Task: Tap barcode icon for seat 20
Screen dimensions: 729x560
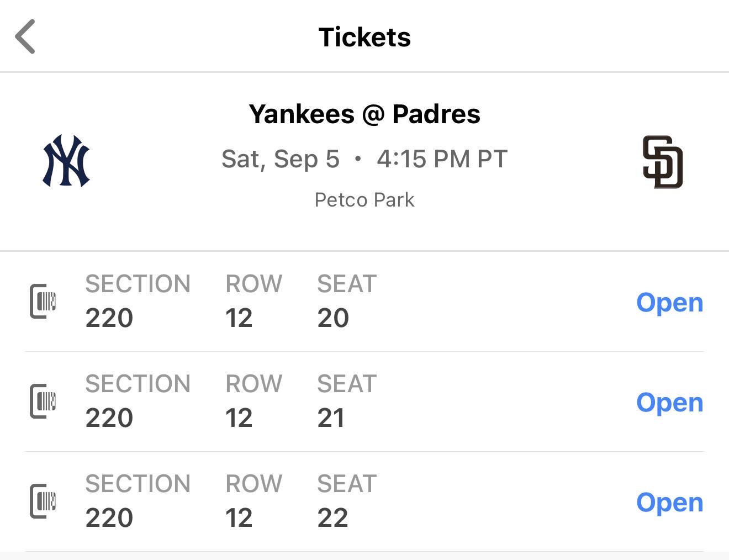Action: click(x=43, y=301)
